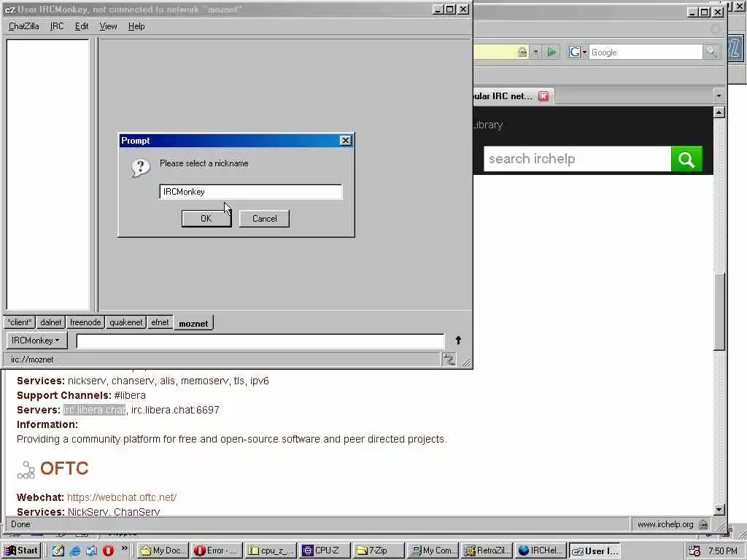This screenshot has width=747, height=560.
Task: Click the Google search field in browser
Action: tap(646, 52)
